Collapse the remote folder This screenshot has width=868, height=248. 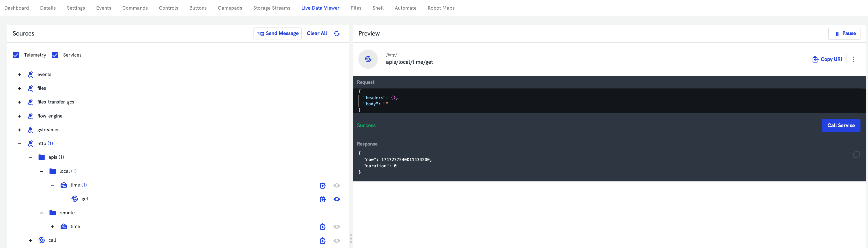pos(42,213)
